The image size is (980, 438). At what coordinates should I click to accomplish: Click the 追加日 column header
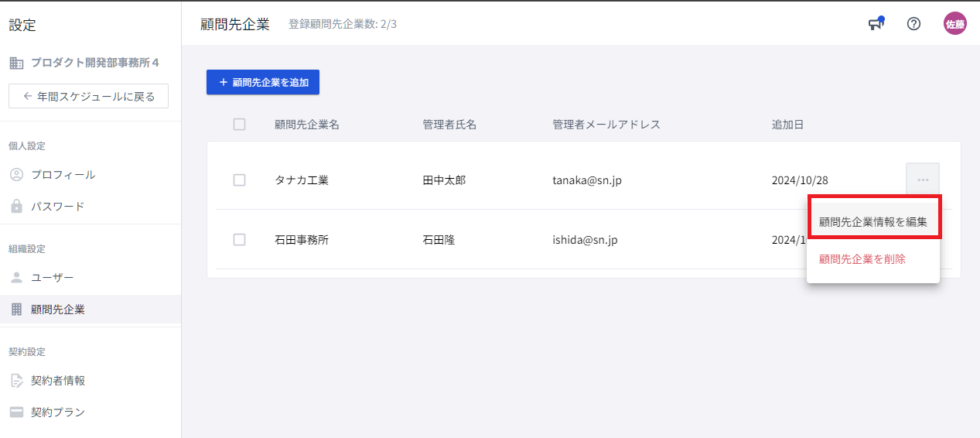tap(787, 125)
